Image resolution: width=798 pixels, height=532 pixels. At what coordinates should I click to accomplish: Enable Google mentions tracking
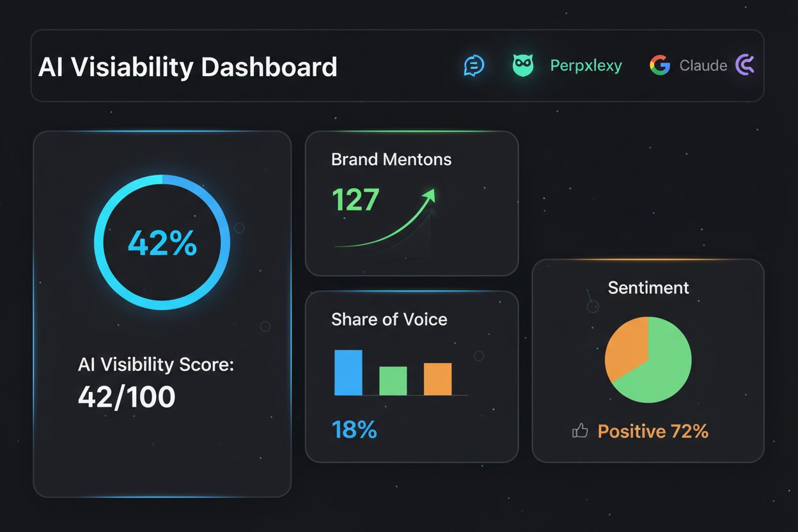coord(659,65)
